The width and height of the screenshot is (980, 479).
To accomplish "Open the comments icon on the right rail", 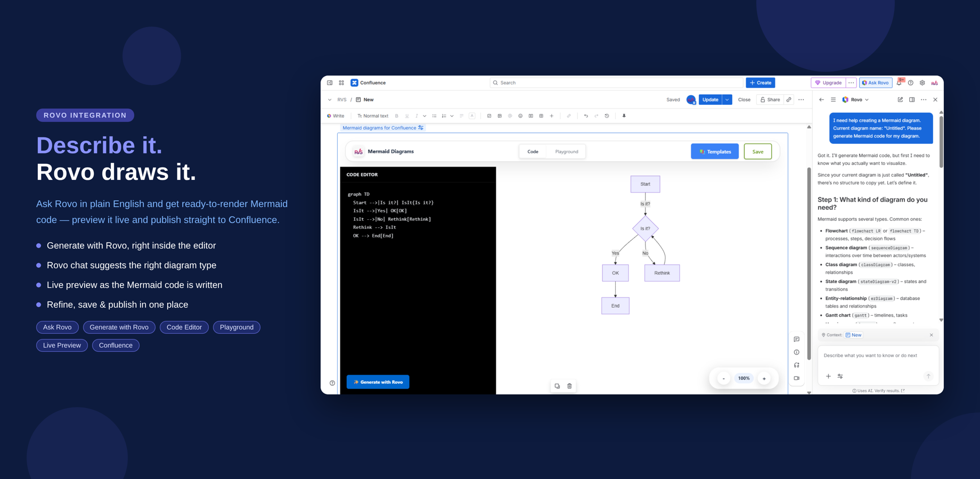I will pyautogui.click(x=797, y=340).
